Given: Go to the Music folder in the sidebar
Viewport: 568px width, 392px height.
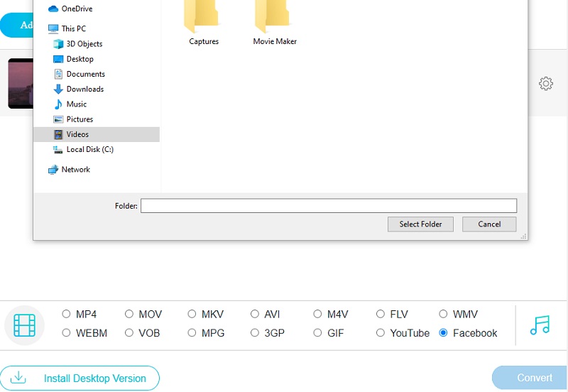Looking at the screenshot, I should pyautogui.click(x=76, y=104).
